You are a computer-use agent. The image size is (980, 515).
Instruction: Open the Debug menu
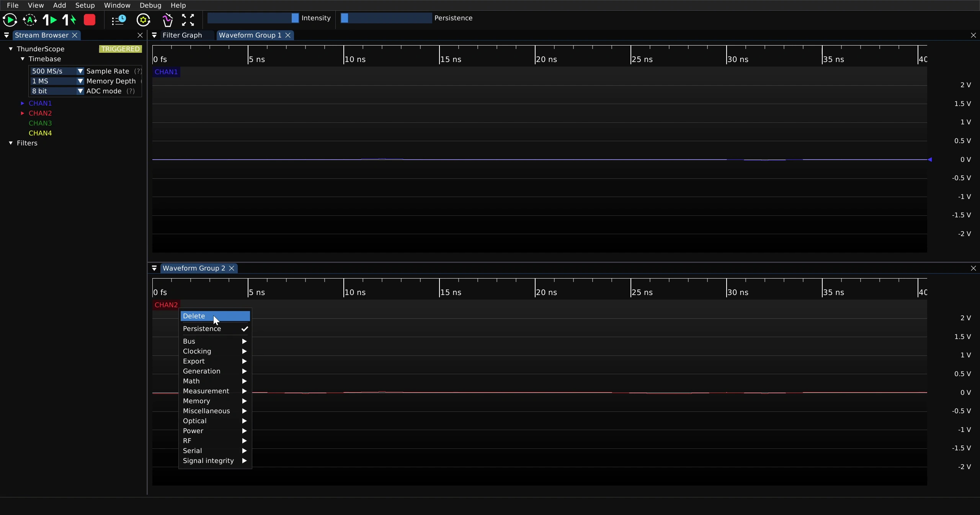(150, 5)
